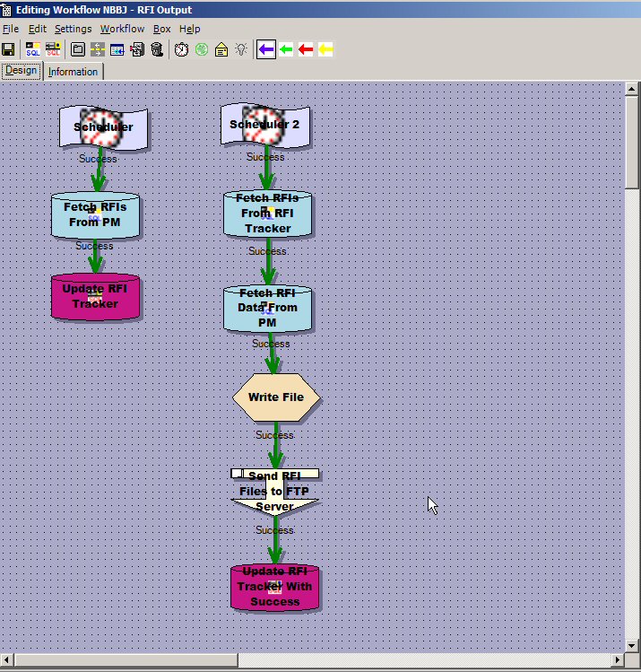Open the Workflow menu
This screenshot has width=641, height=672.
tap(122, 29)
